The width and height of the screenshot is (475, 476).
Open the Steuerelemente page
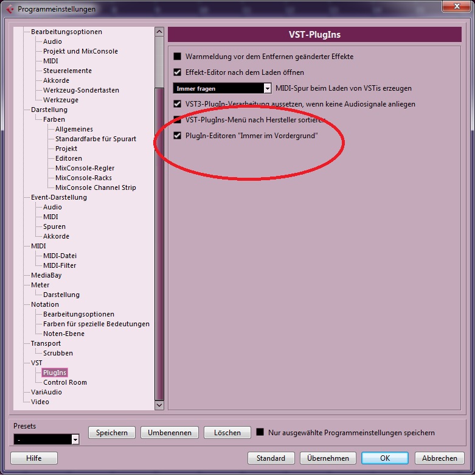pos(68,71)
